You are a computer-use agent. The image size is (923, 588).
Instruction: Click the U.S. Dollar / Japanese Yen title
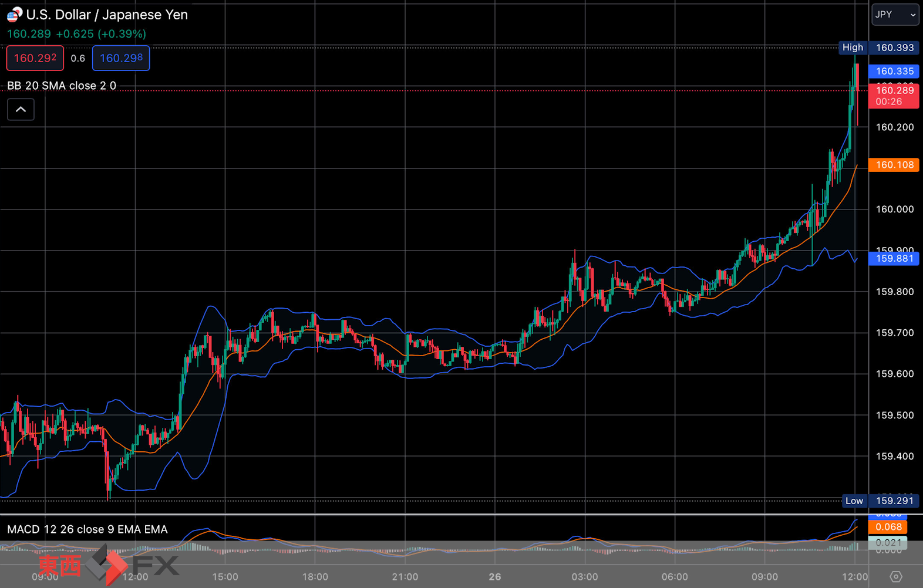tap(107, 15)
